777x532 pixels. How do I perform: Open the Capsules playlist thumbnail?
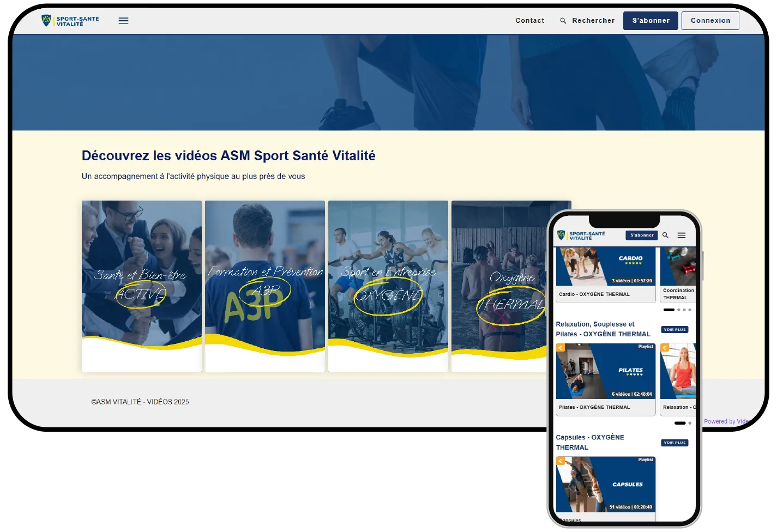coord(606,485)
